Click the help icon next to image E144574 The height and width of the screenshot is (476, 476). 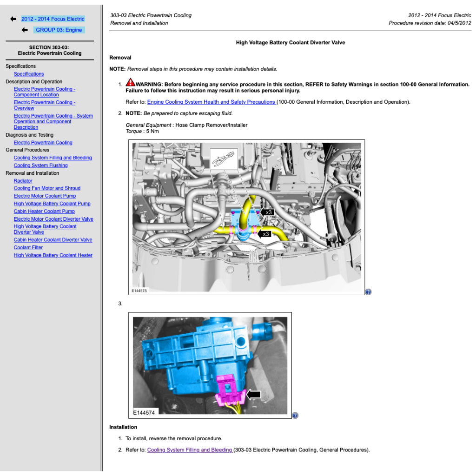click(295, 416)
